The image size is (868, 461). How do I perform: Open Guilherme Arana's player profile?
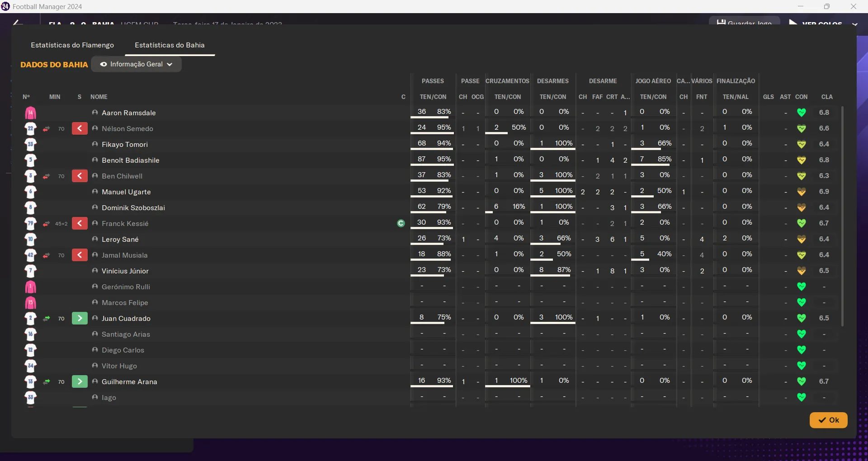pyautogui.click(x=129, y=382)
